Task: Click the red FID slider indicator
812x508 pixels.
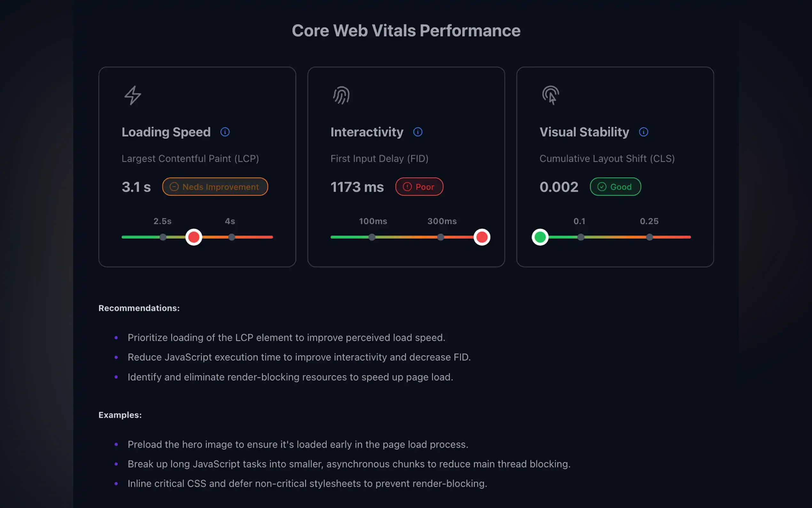Action: coord(482,237)
